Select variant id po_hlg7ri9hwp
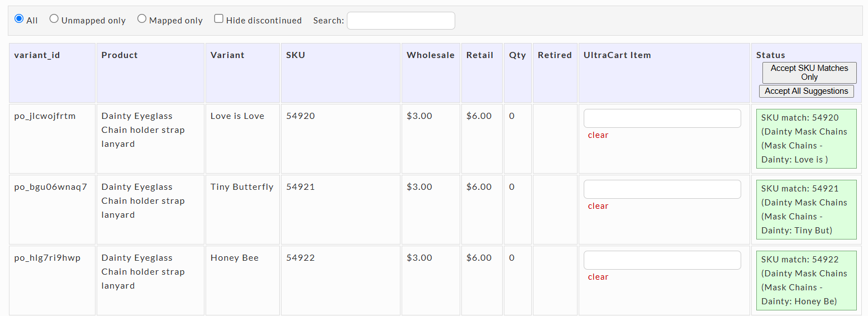This screenshot has height=316, width=868. click(x=47, y=258)
